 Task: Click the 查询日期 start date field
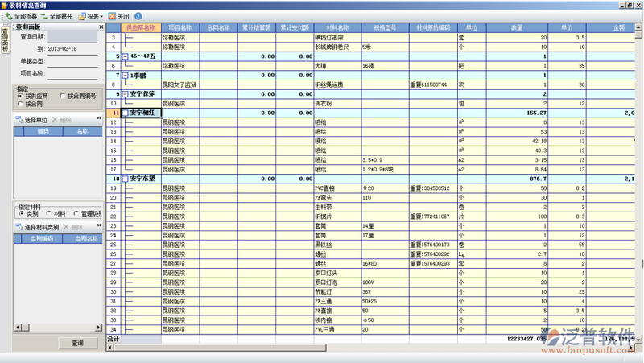tap(72, 37)
